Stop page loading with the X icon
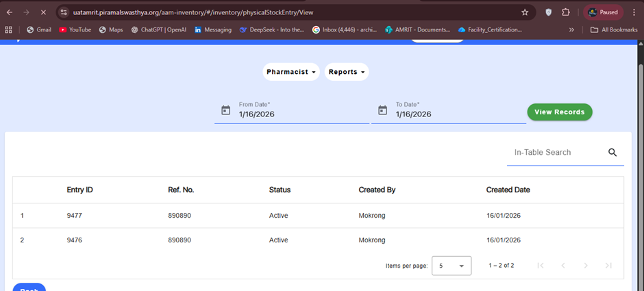This screenshot has height=291, width=644. point(42,12)
